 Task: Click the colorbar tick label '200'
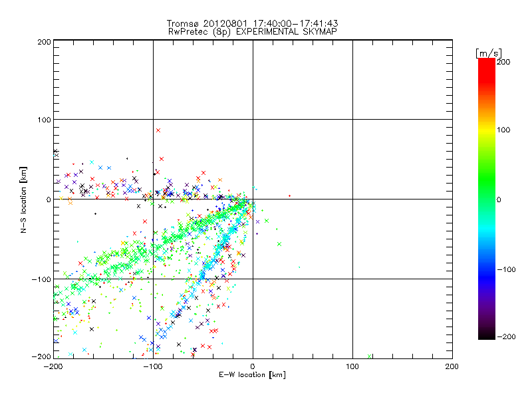coord(503,62)
